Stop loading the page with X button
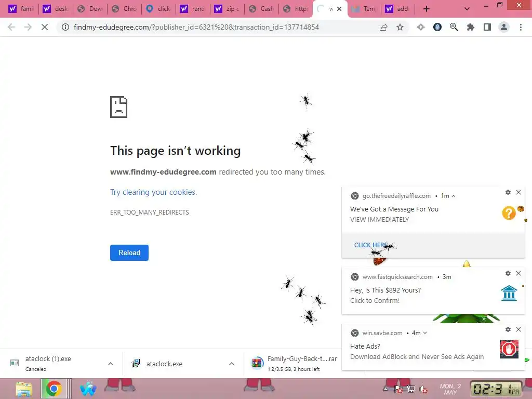 pyautogui.click(x=45, y=27)
